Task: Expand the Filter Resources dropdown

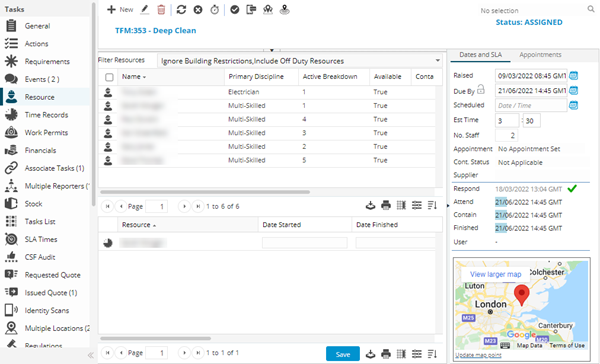Action: (x=437, y=60)
